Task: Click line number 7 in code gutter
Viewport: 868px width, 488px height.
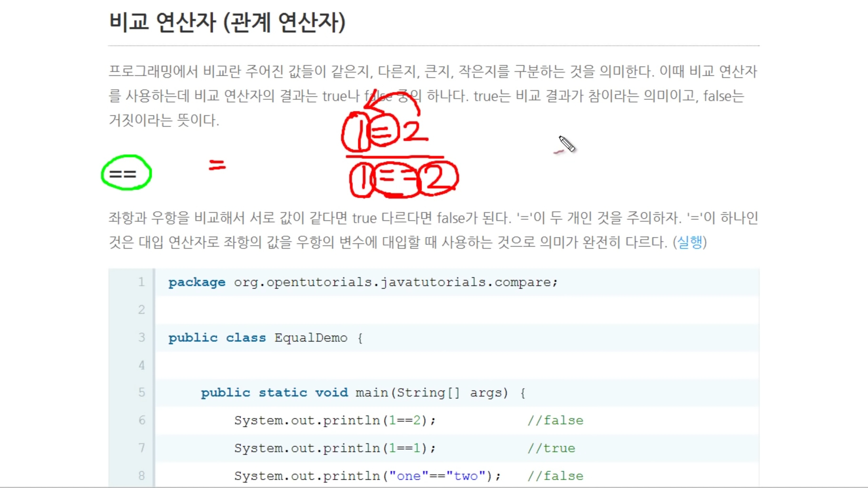Action: click(142, 448)
